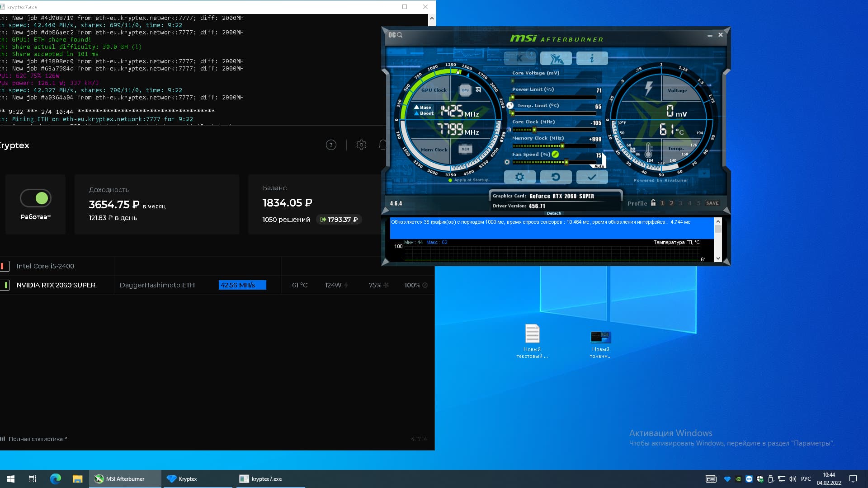Toggle link between Power and Temp limits

coord(510,105)
